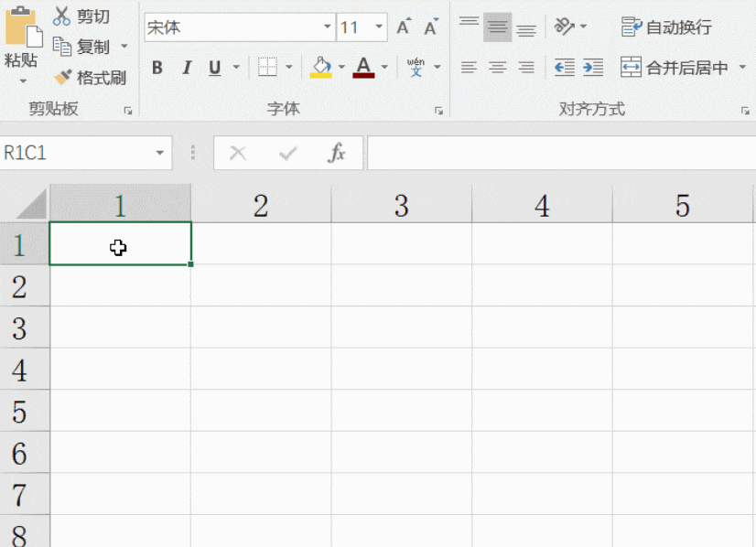Toggle italic formatting
The image size is (756, 547).
[187, 68]
